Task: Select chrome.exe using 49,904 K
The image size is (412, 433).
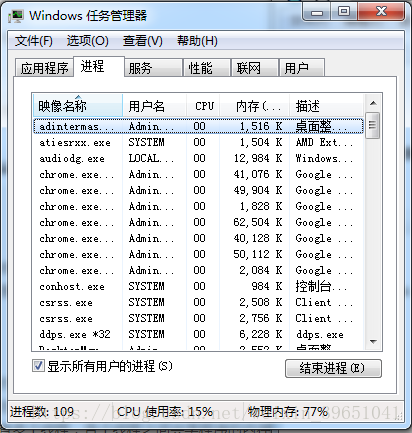Action: [x=198, y=190]
